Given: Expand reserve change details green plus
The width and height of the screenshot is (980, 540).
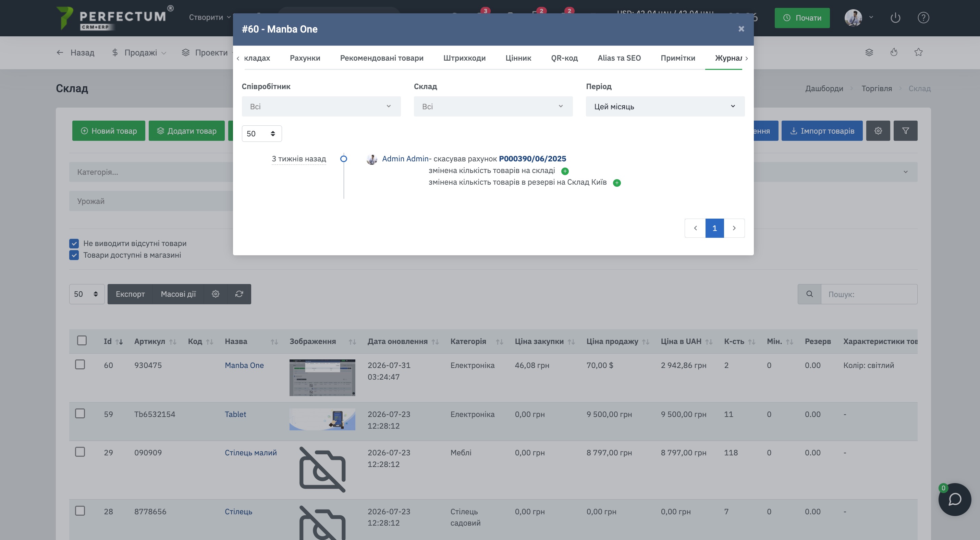Looking at the screenshot, I should (617, 183).
